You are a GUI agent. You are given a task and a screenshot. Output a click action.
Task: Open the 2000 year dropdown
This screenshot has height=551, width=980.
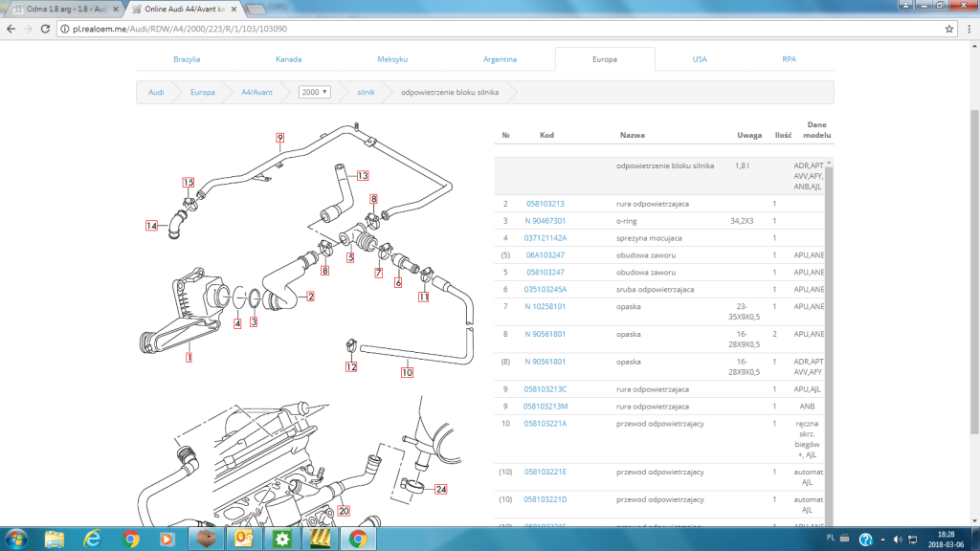point(314,92)
